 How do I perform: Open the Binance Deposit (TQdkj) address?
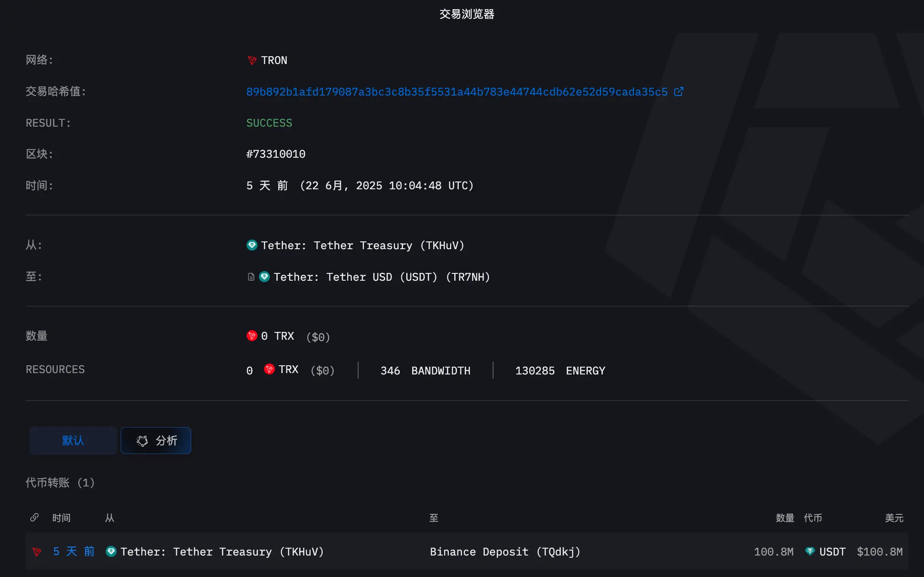coord(505,552)
